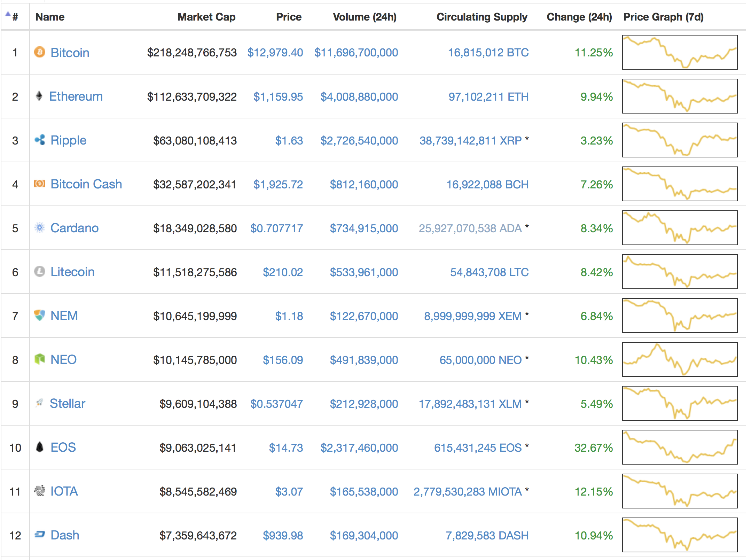Open Ethereum 7-day price graph
Image resolution: width=752 pixels, height=560 pixels.
tap(680, 96)
